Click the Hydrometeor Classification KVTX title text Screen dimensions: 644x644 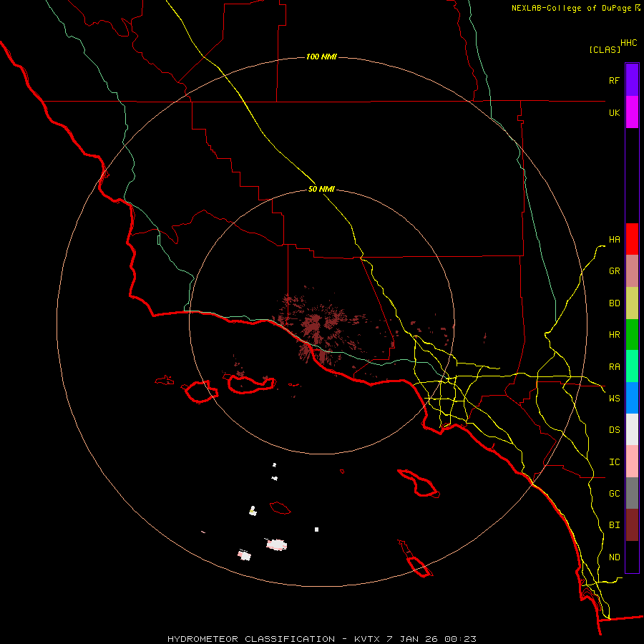[x=322, y=639]
